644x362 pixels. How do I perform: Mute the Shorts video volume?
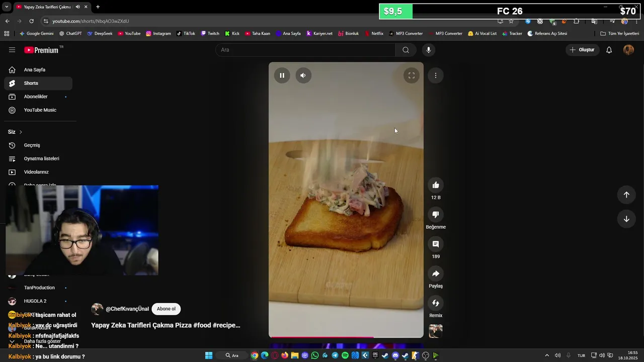(x=303, y=75)
